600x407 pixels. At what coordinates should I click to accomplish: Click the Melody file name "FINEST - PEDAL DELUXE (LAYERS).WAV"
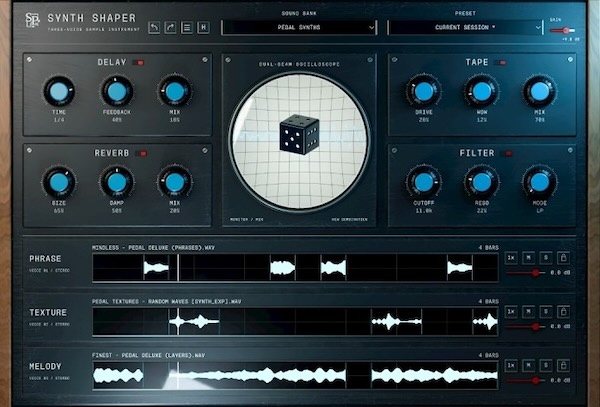pos(148,355)
